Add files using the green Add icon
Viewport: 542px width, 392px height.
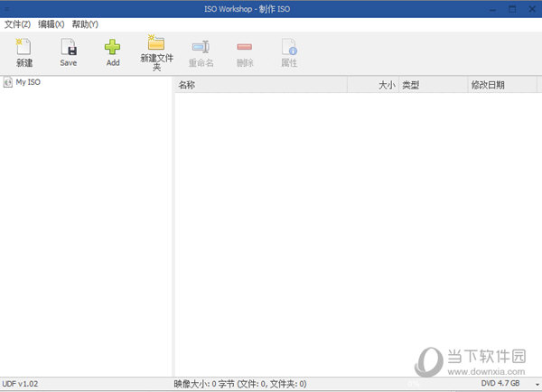[x=113, y=47]
